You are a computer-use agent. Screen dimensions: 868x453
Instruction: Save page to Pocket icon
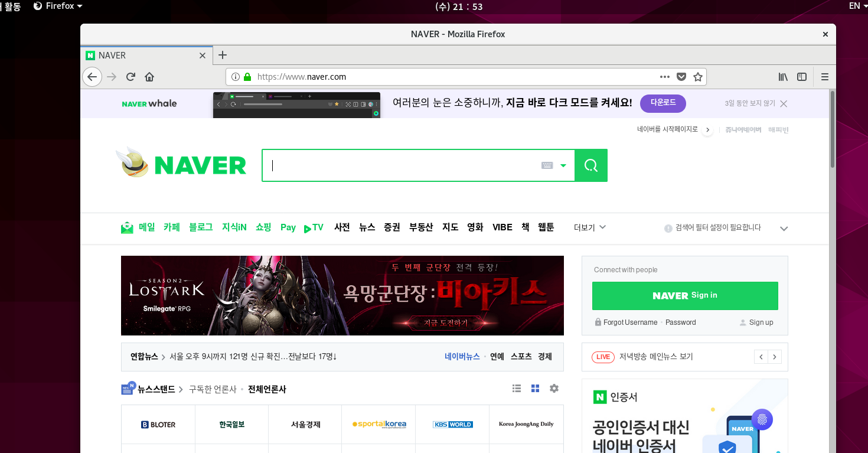coord(681,77)
